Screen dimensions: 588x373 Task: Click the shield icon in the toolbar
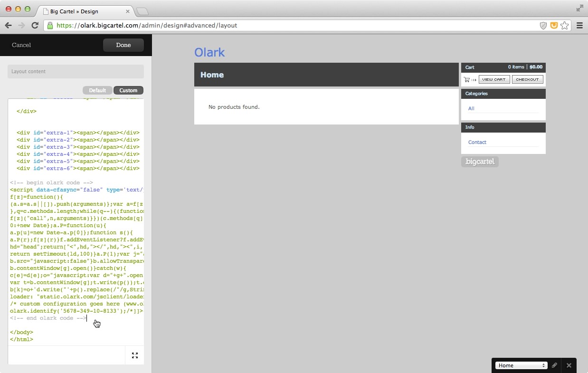[543, 25]
